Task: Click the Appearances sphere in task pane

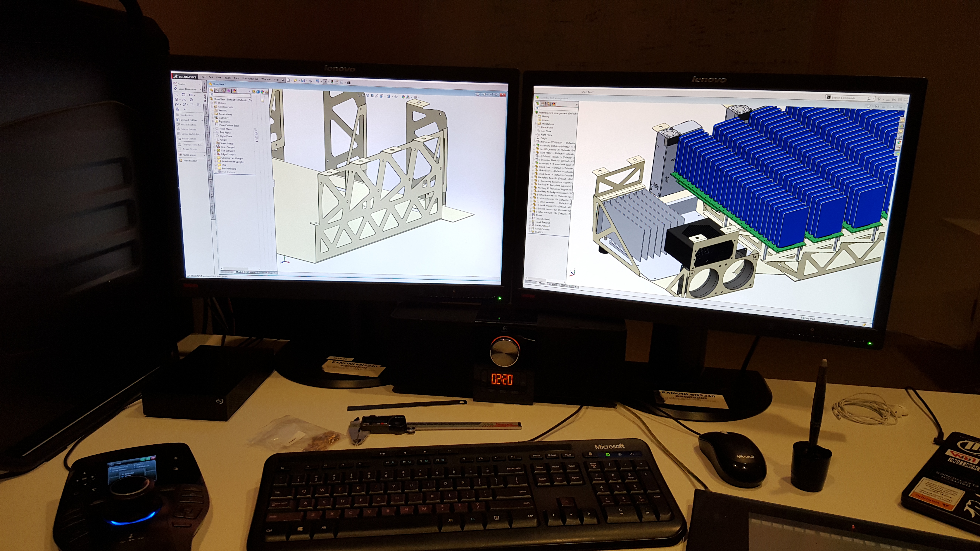Action: (899, 142)
